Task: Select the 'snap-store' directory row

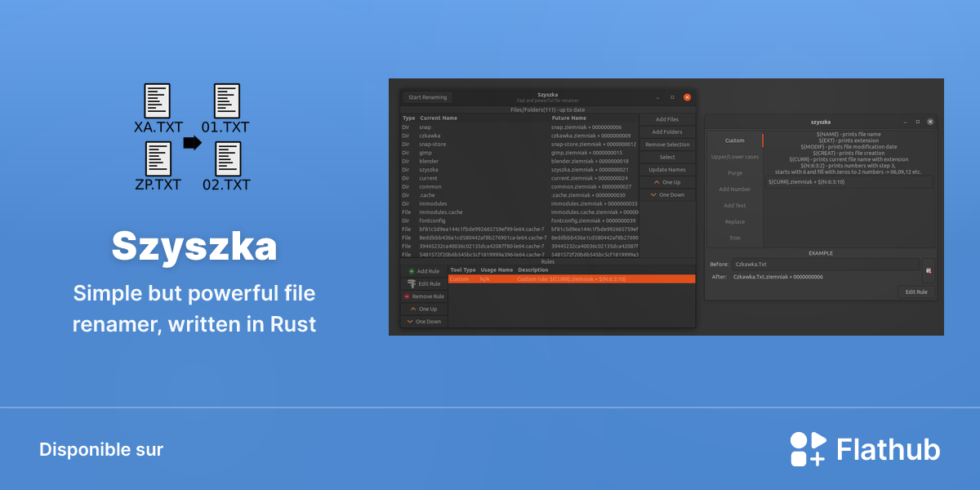Action: (x=519, y=145)
